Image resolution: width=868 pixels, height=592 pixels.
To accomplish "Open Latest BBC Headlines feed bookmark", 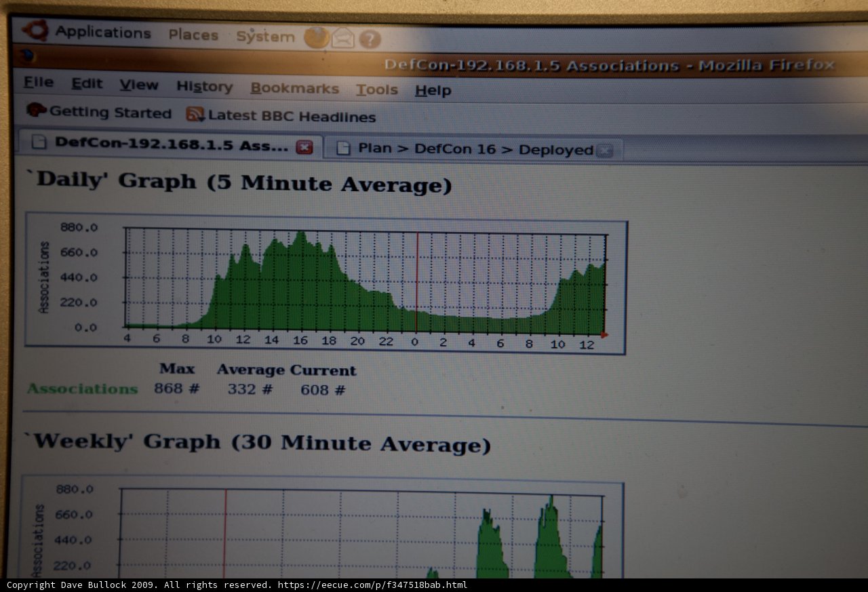I will tap(292, 116).
